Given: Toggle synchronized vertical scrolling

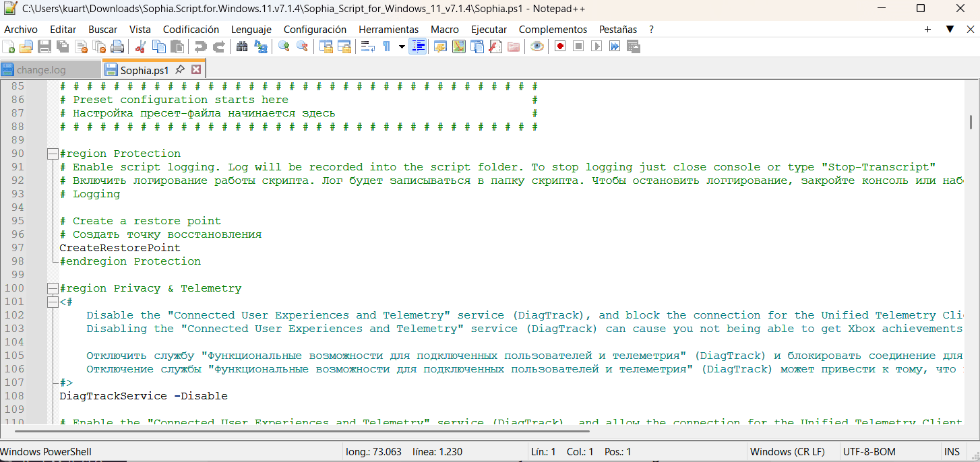Looking at the screenshot, I should (326, 46).
